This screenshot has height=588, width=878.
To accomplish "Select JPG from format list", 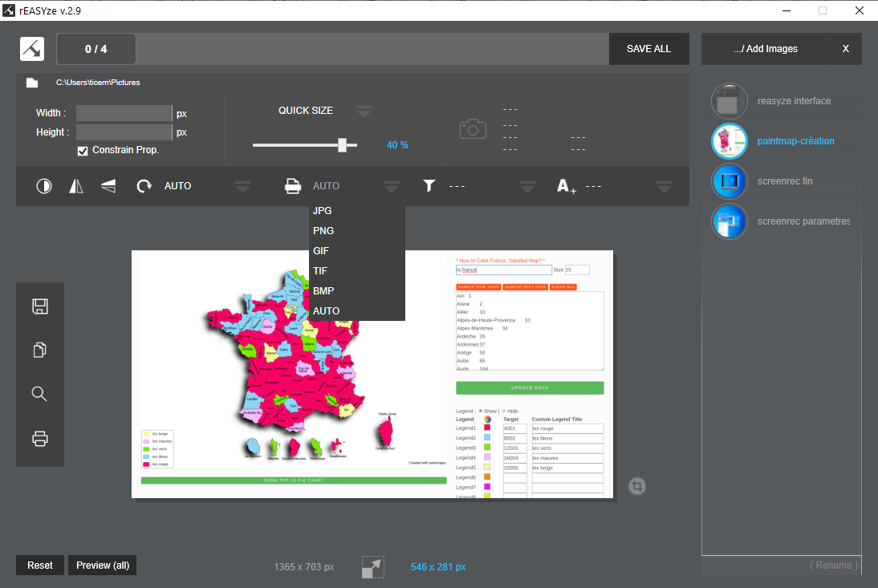I will [356, 211].
